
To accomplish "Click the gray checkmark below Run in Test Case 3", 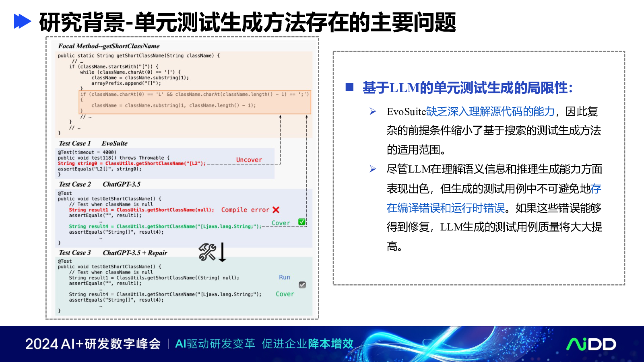I will [x=302, y=285].
